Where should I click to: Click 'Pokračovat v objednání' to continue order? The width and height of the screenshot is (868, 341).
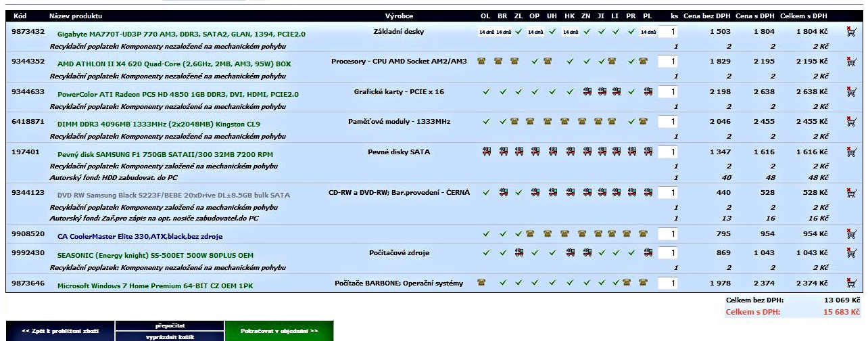[279, 331]
